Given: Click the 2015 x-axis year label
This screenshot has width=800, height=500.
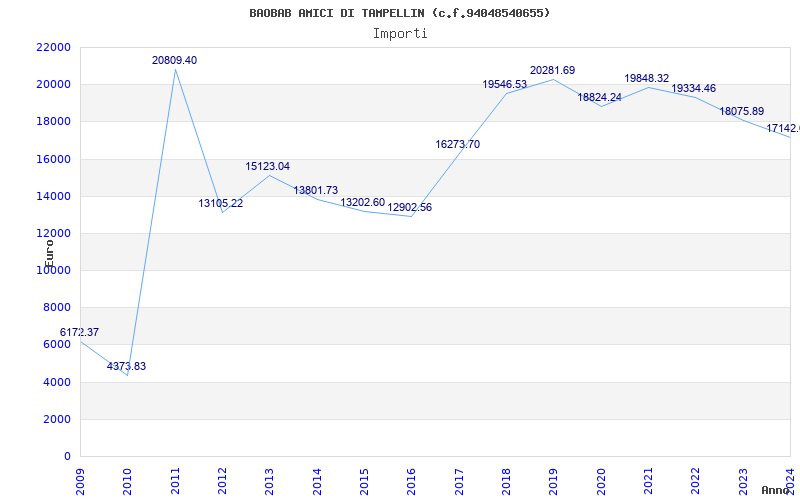Looking at the screenshot, I should (x=364, y=482).
